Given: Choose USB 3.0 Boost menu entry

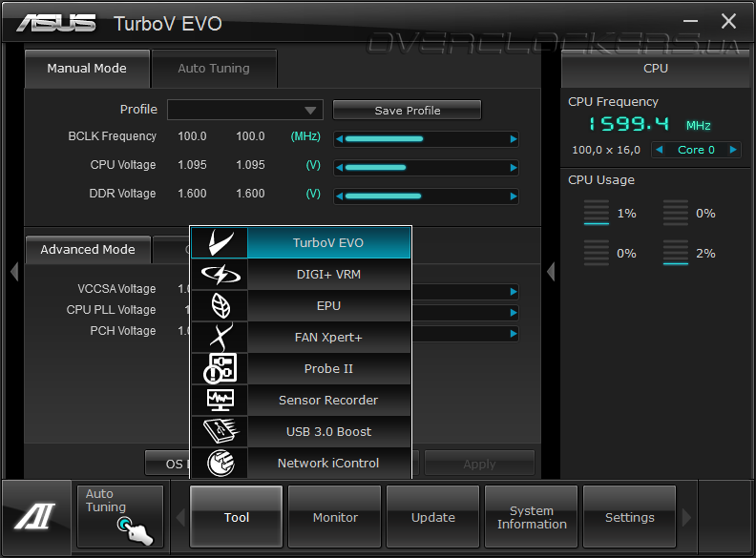Looking at the screenshot, I should (328, 431).
